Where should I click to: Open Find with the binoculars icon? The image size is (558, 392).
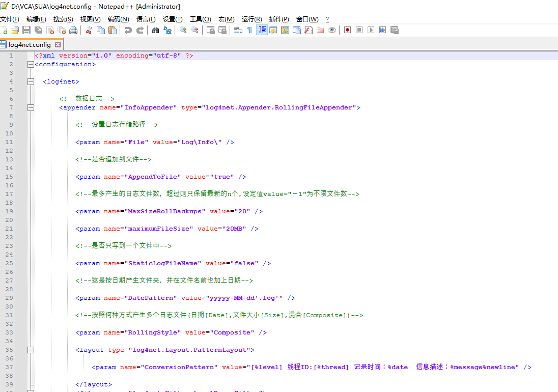(x=155, y=30)
